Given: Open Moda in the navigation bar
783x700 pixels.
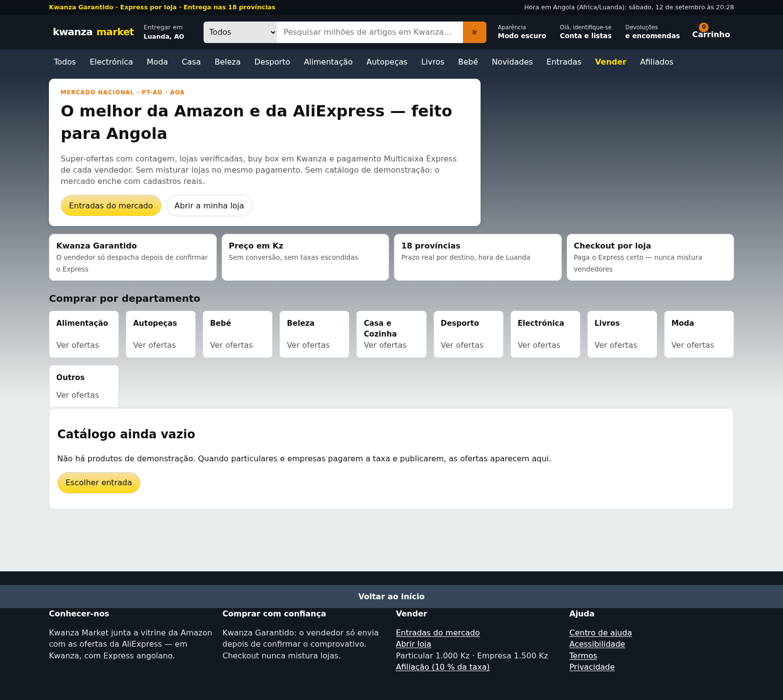Looking at the screenshot, I should click(157, 62).
